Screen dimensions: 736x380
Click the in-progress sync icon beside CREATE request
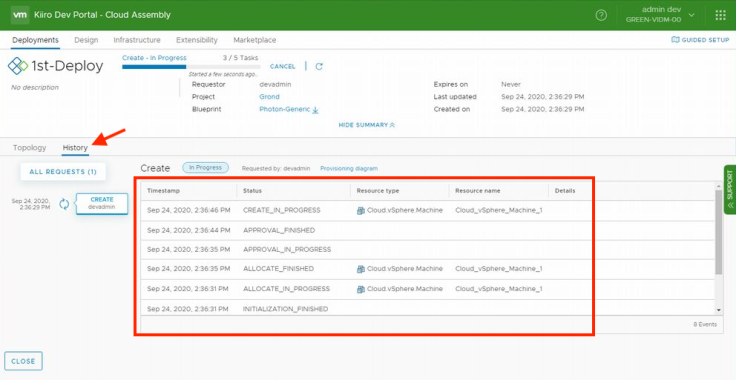click(64, 204)
